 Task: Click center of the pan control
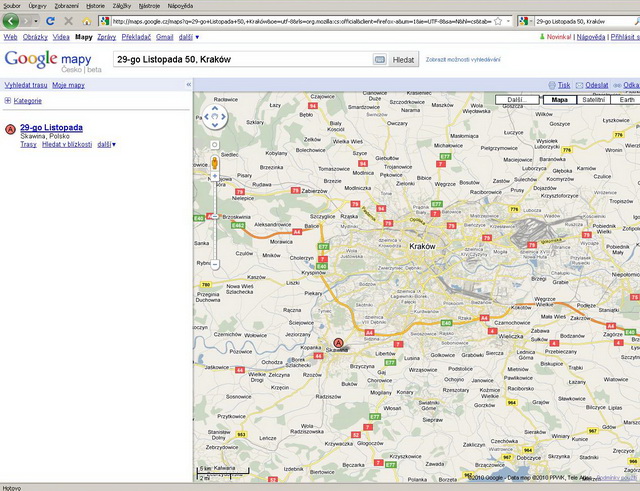pos(215,117)
